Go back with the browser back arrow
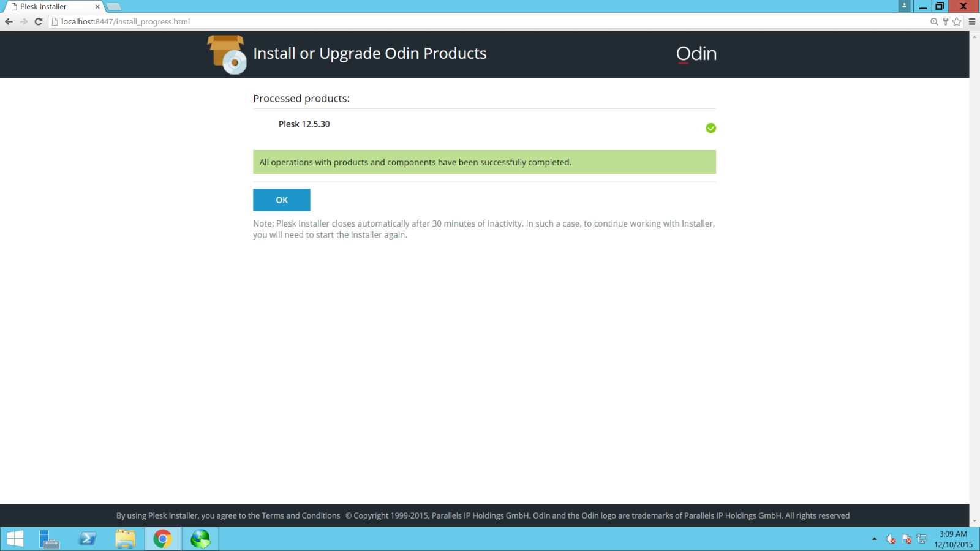This screenshot has width=980, height=551. pyautogui.click(x=9, y=21)
